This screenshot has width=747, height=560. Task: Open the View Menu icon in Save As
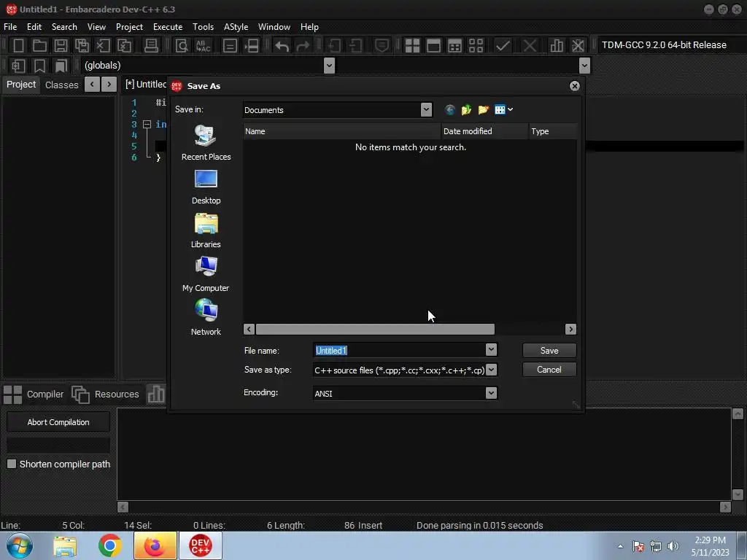503,110
